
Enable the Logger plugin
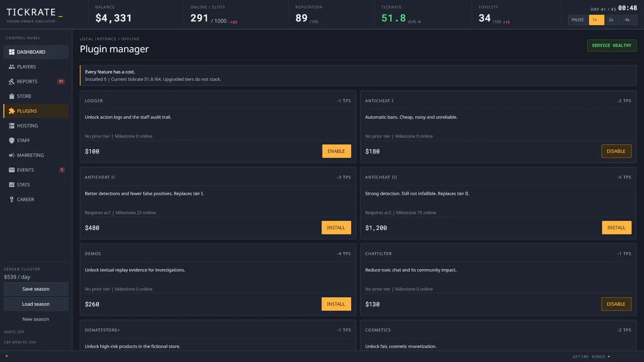point(336,151)
